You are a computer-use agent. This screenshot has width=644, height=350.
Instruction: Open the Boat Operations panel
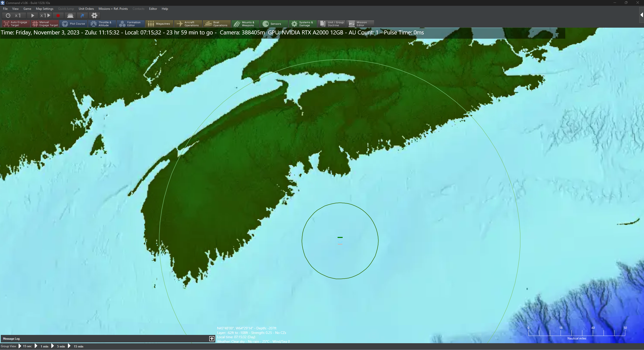tap(217, 24)
